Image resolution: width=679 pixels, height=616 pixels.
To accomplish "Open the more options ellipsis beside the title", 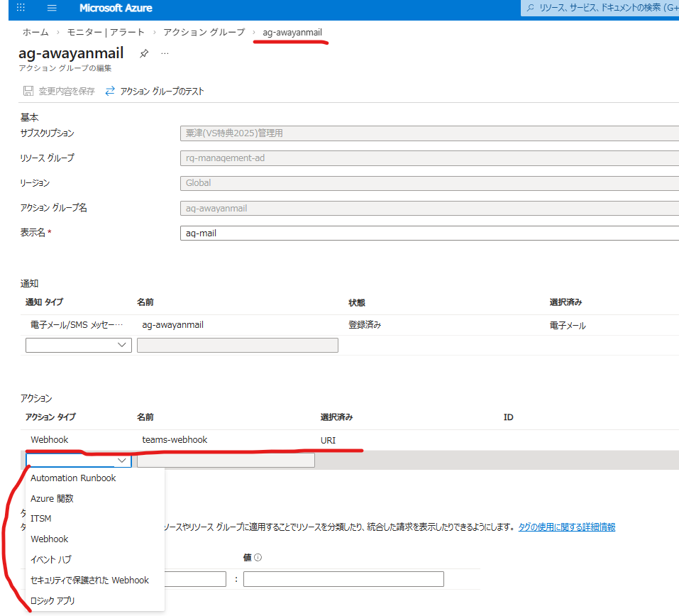I will point(165,53).
